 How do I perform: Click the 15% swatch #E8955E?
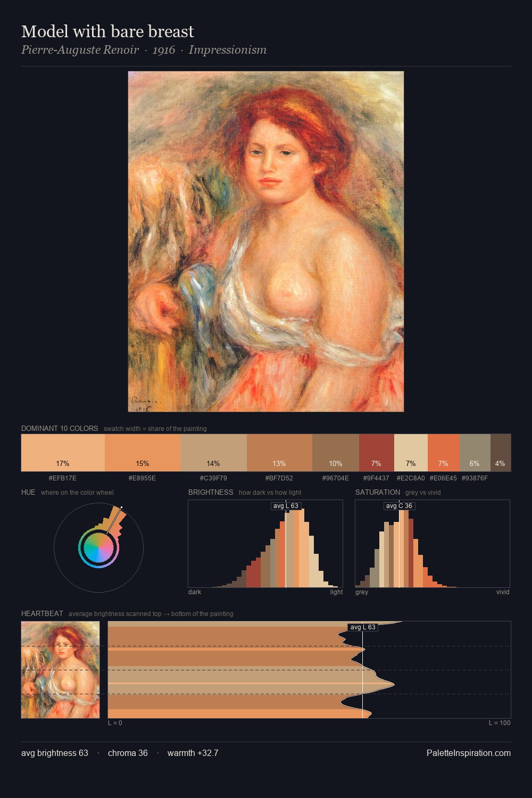point(143,453)
